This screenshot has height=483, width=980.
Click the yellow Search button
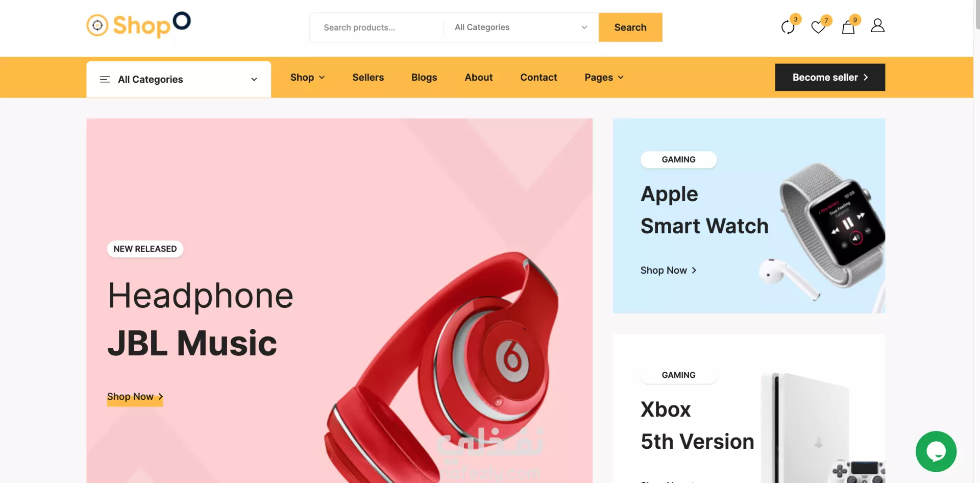tap(630, 27)
